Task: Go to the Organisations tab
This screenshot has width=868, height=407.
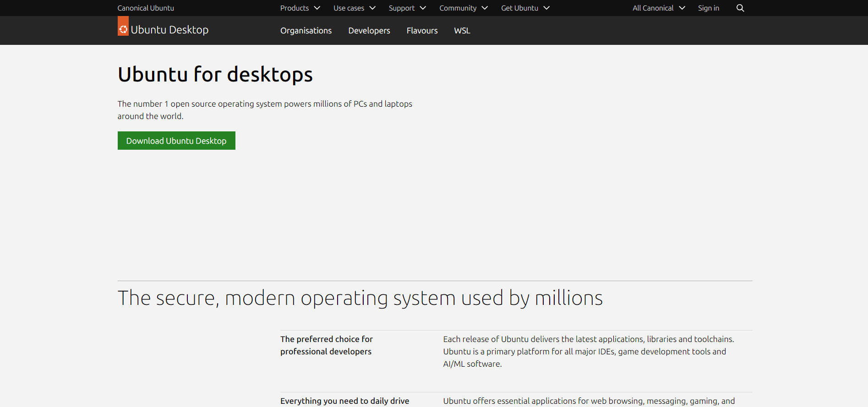Action: click(306, 31)
